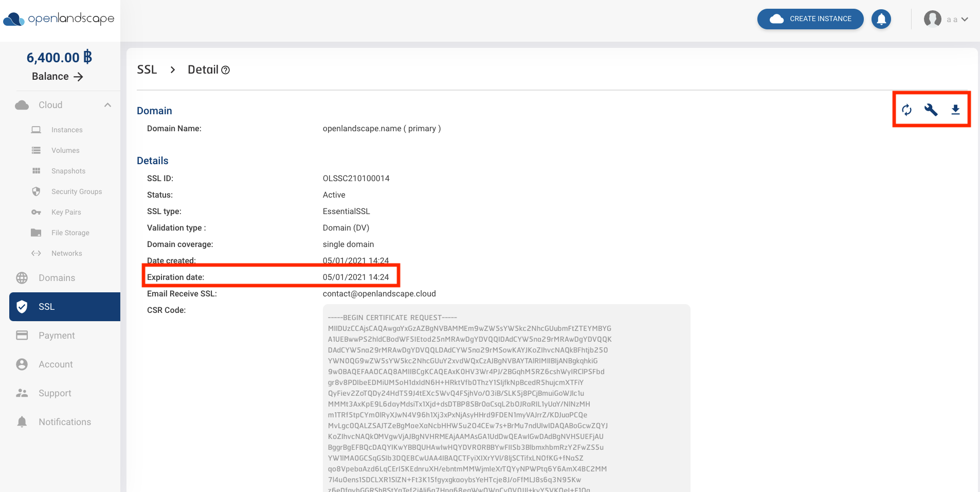Click the Snapshots grid icon

pyautogui.click(x=36, y=171)
